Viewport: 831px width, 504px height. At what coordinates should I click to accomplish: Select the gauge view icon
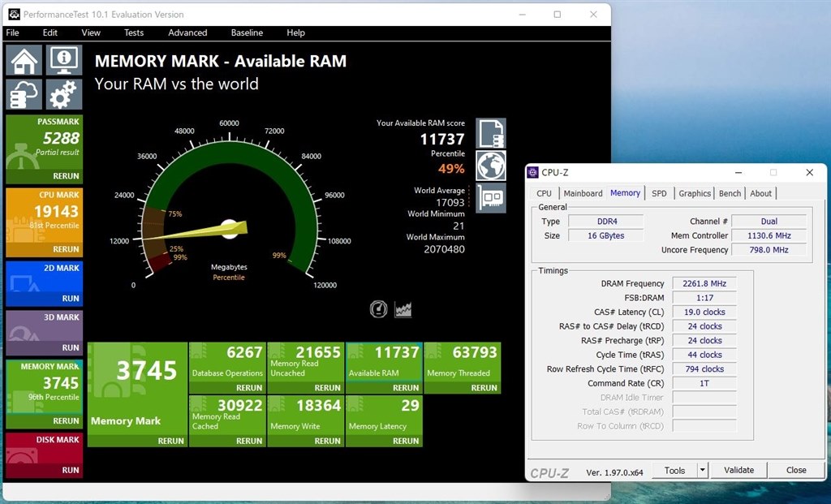(x=378, y=309)
